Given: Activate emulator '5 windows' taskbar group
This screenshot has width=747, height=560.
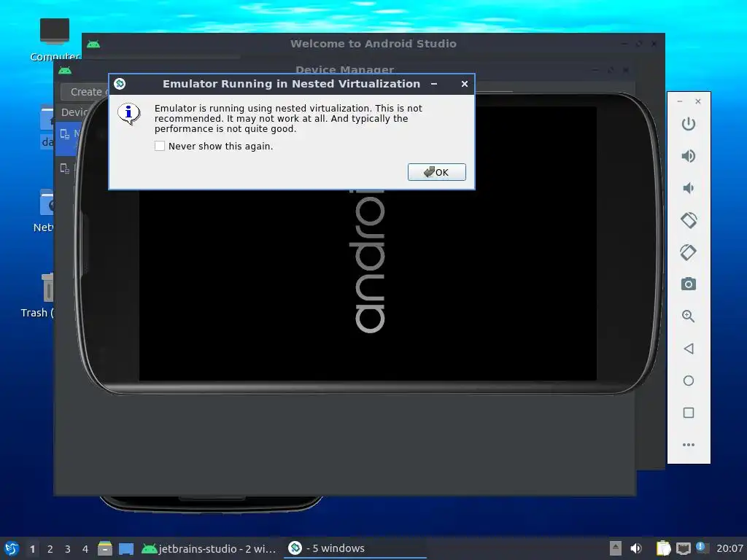Looking at the screenshot, I should (355, 548).
